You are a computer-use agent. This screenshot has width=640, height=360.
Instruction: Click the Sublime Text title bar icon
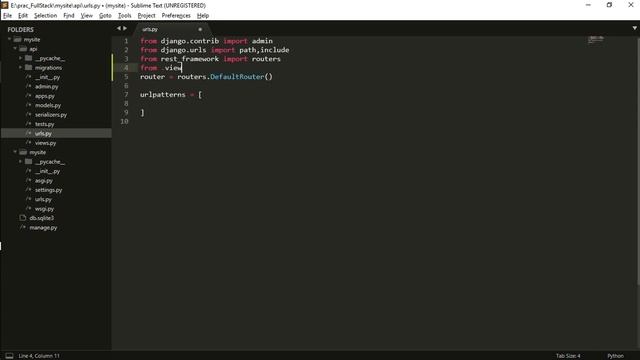[4, 5]
